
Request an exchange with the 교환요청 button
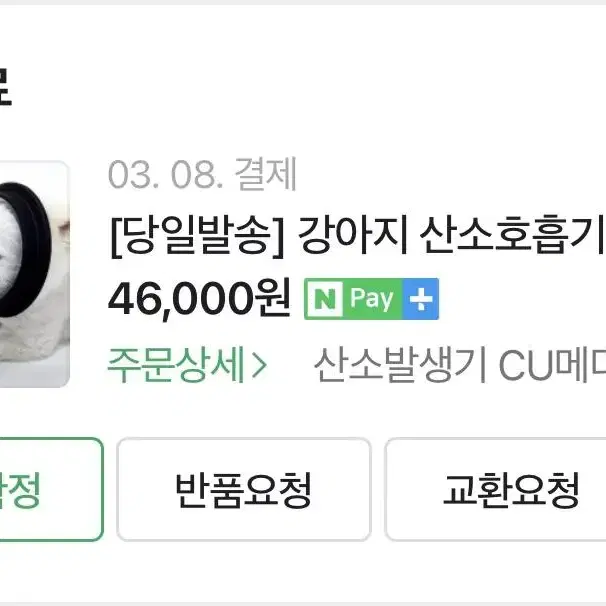(495, 489)
